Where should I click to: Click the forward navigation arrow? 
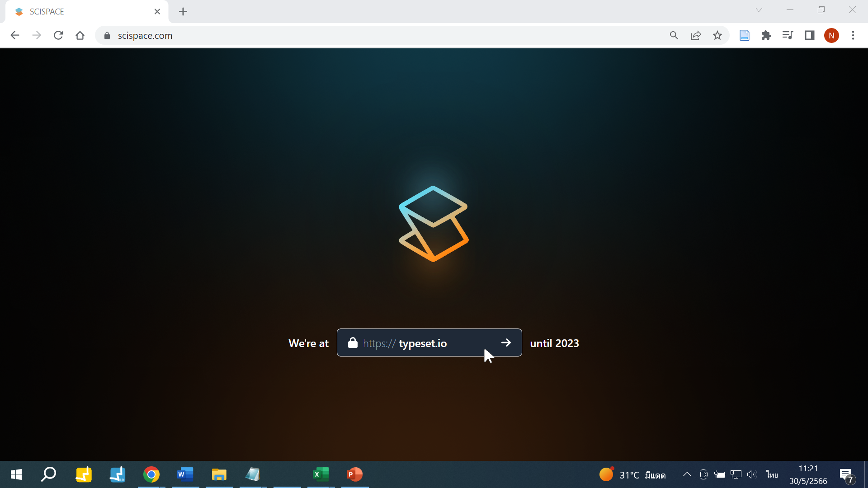[37, 35]
